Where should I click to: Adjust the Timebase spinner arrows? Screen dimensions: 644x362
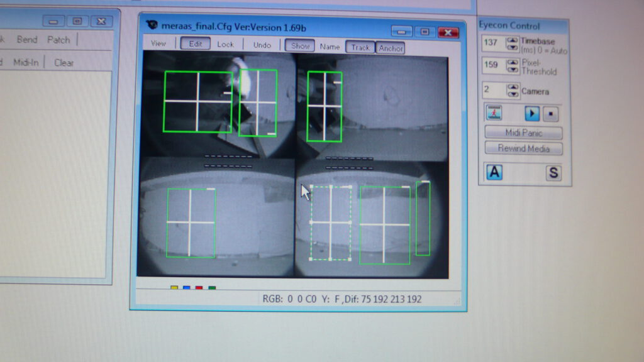[x=512, y=43]
